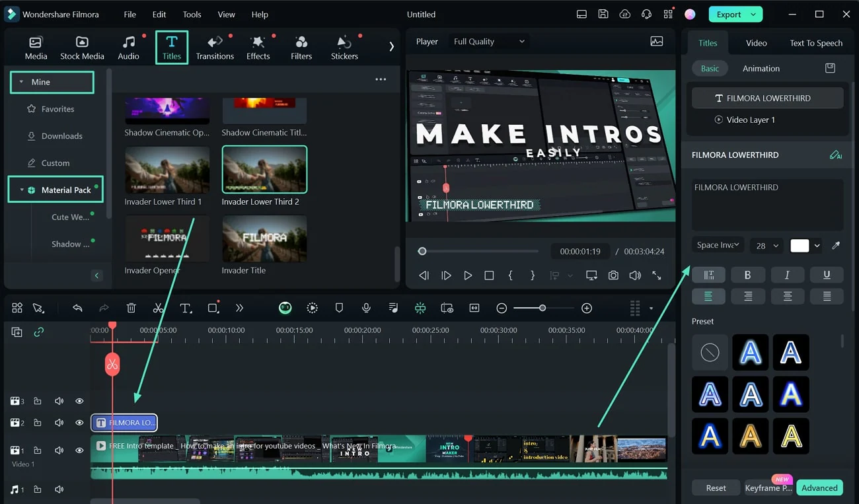Viewport: 859px width, 504px height.
Task: Click the player snapshot image icon
Action: 656,42
